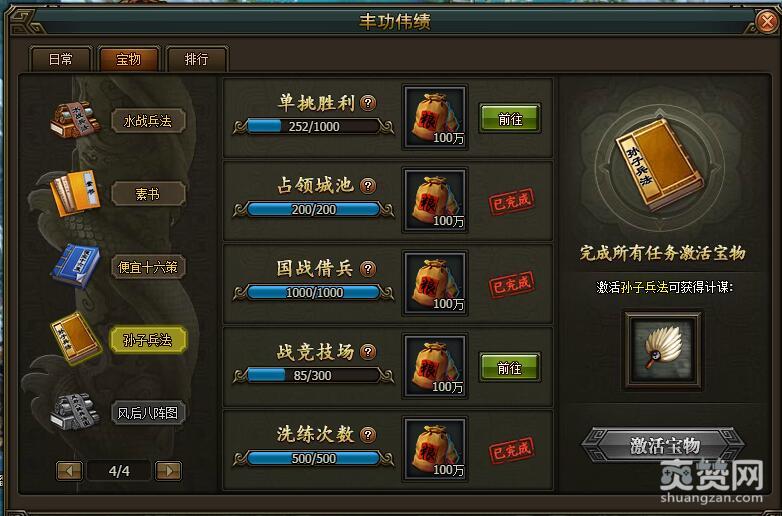
Task: Click the large 孙子兵法 book emblem
Action: 659,164
